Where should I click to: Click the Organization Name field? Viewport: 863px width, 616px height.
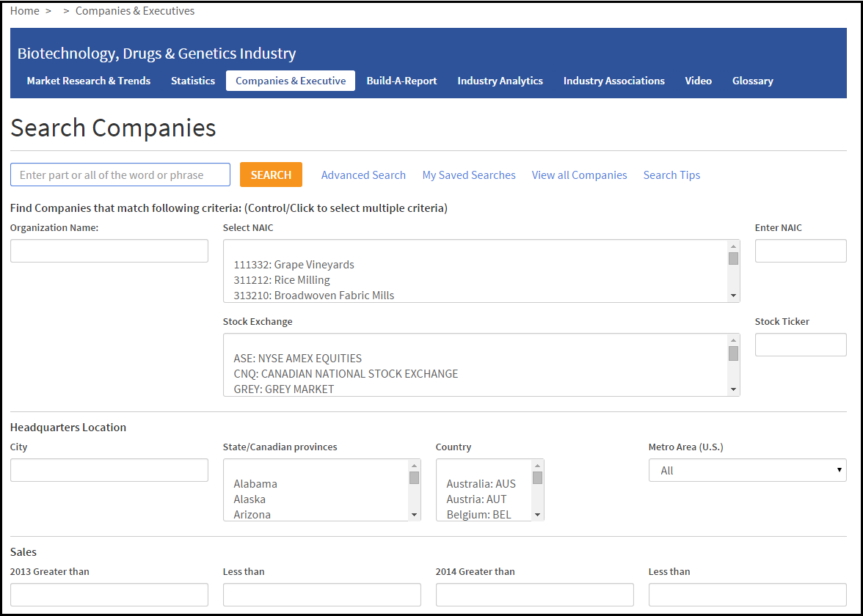(109, 251)
